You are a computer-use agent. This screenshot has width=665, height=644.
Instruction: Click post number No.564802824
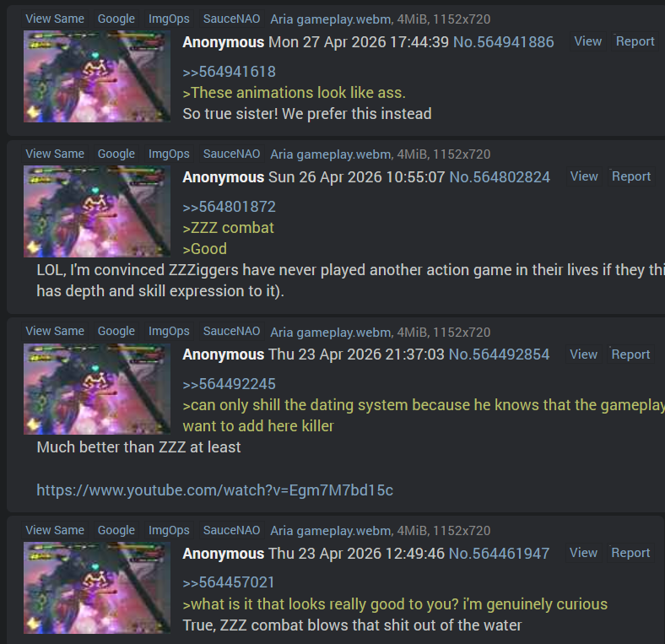point(500,177)
